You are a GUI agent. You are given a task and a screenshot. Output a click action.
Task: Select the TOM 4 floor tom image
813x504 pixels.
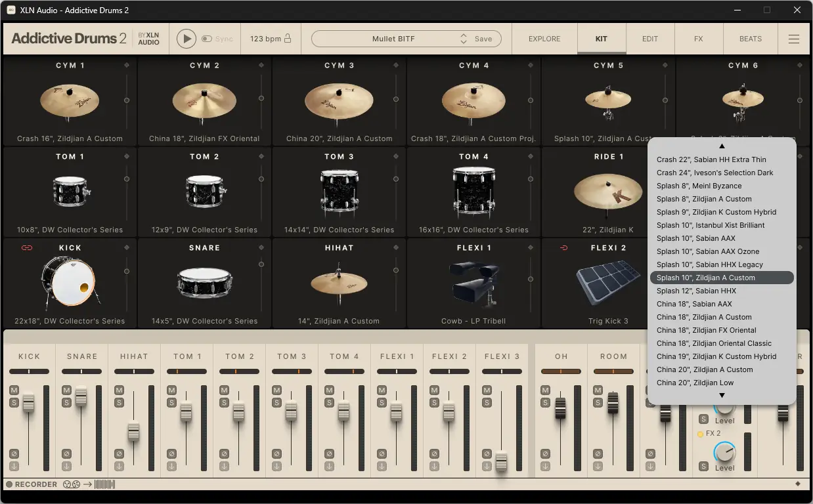[x=473, y=192]
